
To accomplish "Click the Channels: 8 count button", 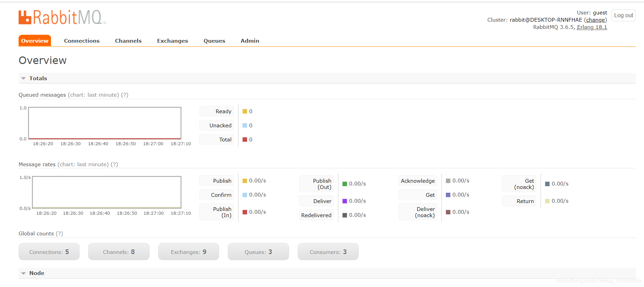I will (x=119, y=252).
